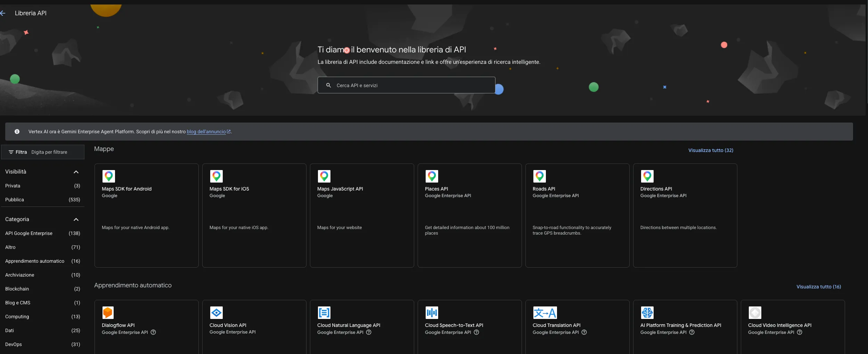This screenshot has height=354, width=868.
Task: Filter by Pubblica visibility
Action: (x=43, y=200)
